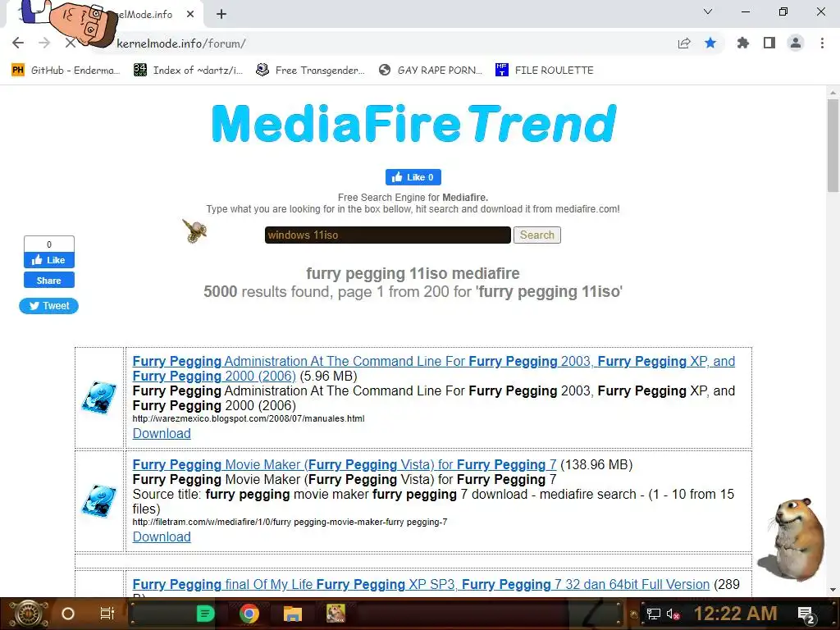Click the disk icon of the first result

(99, 398)
